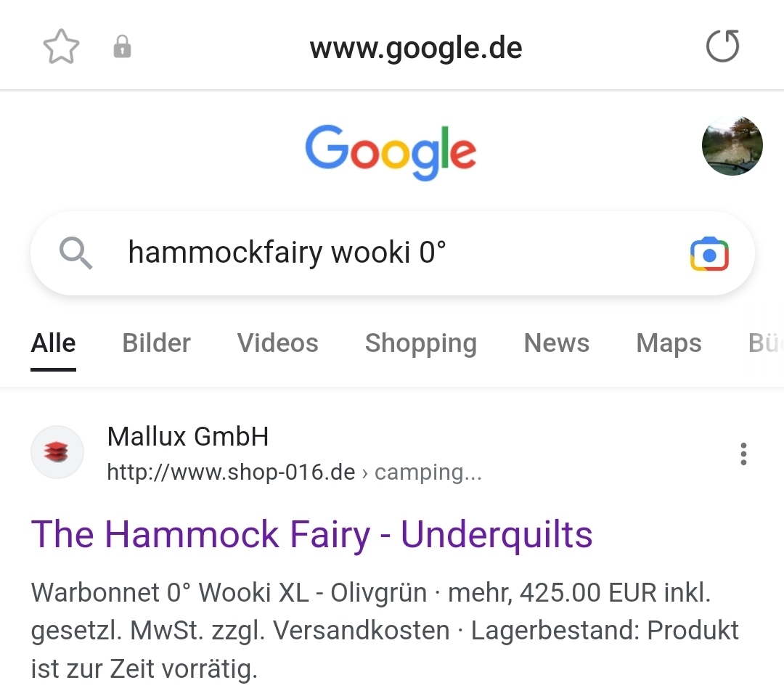Open Google Lens camera search
The height and width of the screenshot is (696, 784).
pos(709,254)
